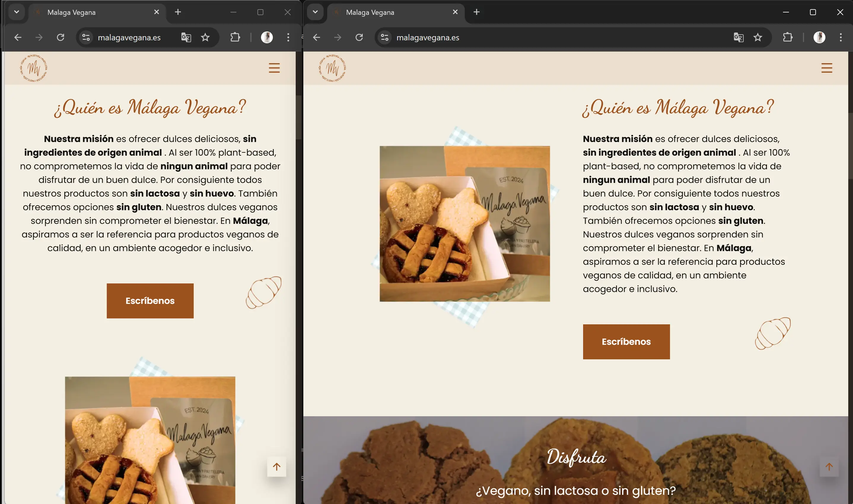Click Escríbenos button in left window

coord(150,301)
